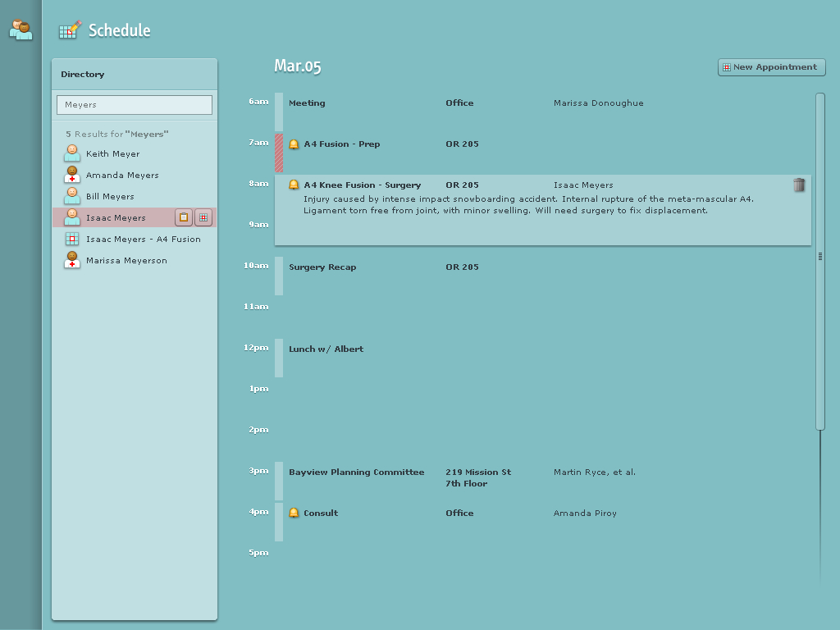Select Keith Meyer from the directory results
This screenshot has height=630, width=840.
(x=112, y=154)
